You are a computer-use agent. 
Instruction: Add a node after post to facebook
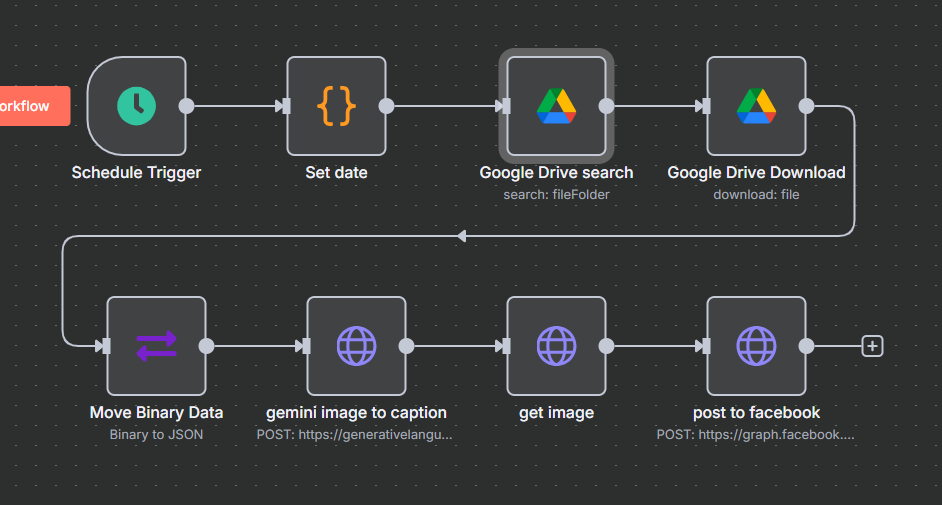872,346
